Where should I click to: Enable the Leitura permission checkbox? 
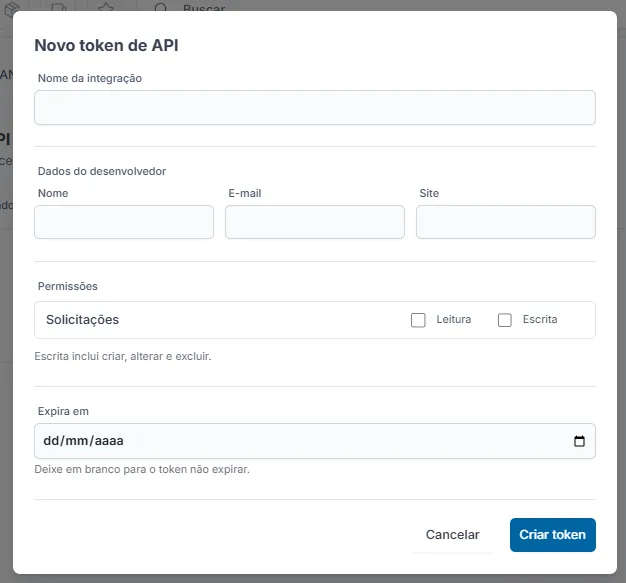[418, 320]
